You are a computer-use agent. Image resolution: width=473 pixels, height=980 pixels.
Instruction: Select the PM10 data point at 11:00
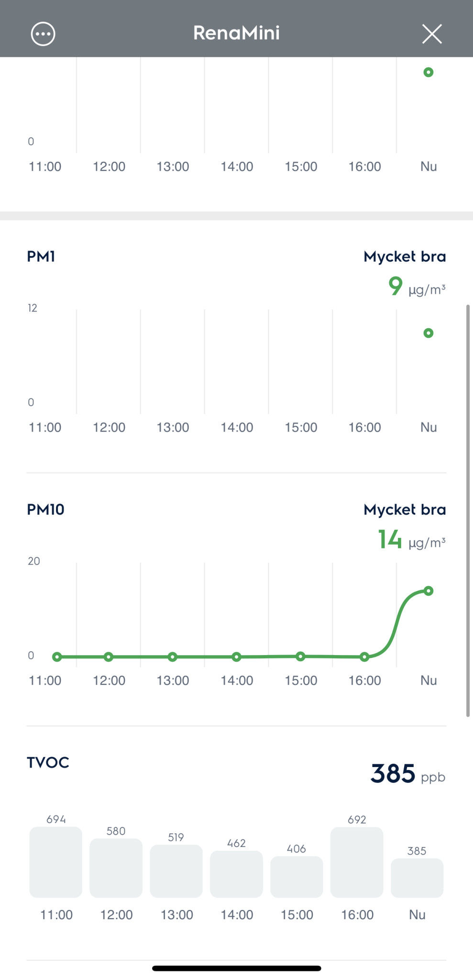[x=57, y=657]
